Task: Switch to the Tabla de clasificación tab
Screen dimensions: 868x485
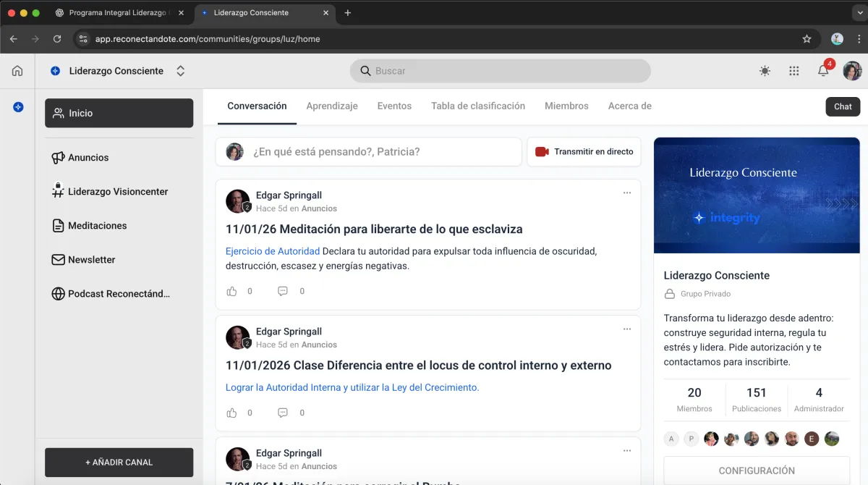Action: (x=478, y=106)
